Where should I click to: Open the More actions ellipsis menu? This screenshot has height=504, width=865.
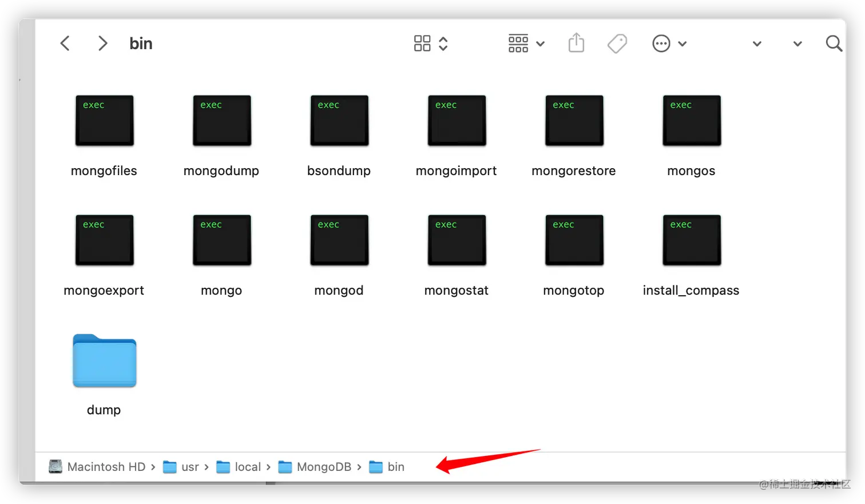(669, 43)
